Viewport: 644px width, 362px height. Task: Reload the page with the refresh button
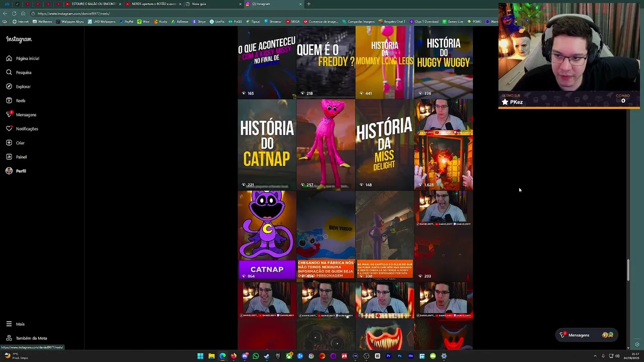click(14, 14)
